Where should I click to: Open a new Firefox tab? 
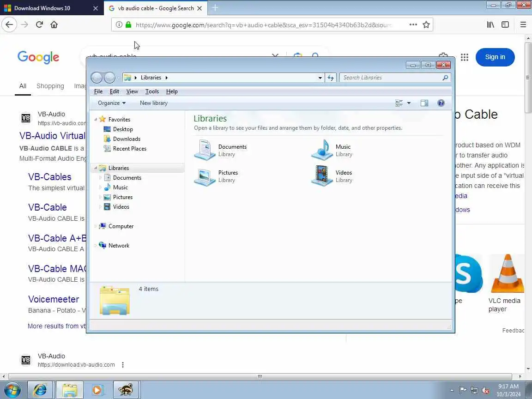click(215, 7)
